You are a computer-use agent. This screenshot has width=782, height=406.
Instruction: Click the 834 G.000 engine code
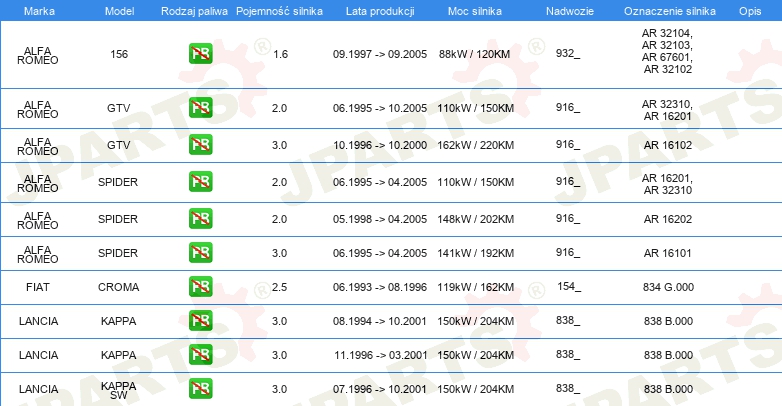(668, 287)
